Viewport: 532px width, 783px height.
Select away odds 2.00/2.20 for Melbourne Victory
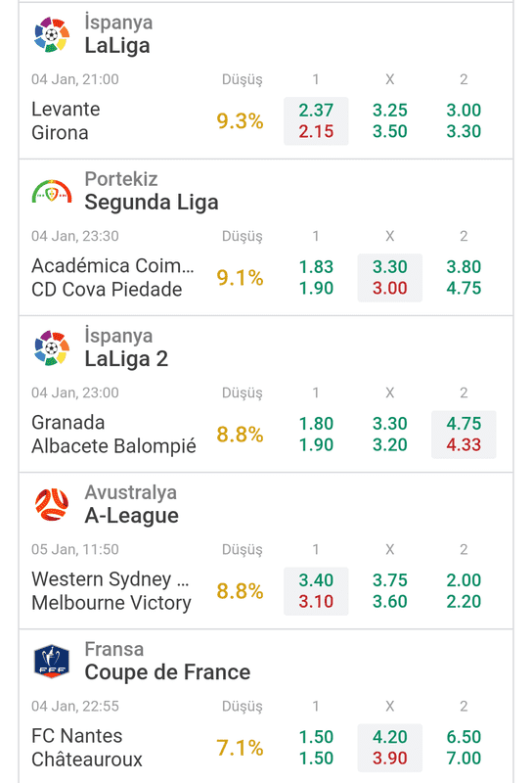pos(464,591)
